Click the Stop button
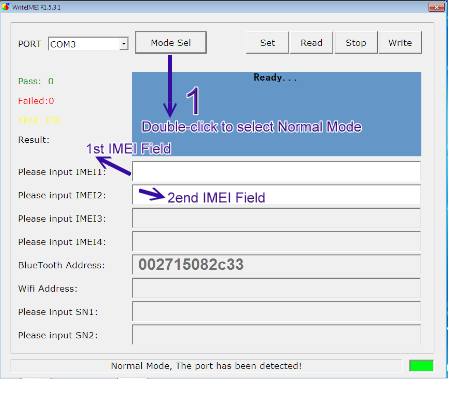The width and height of the screenshot is (450, 400). (356, 43)
